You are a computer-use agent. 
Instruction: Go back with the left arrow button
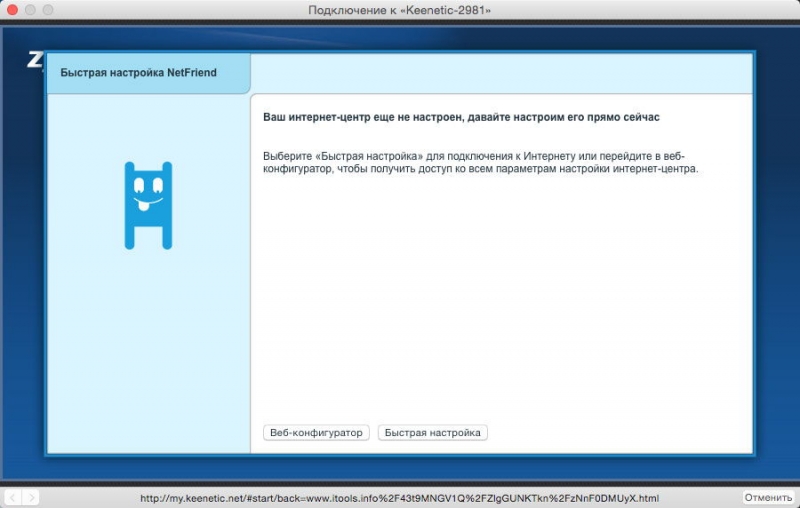coord(13,497)
